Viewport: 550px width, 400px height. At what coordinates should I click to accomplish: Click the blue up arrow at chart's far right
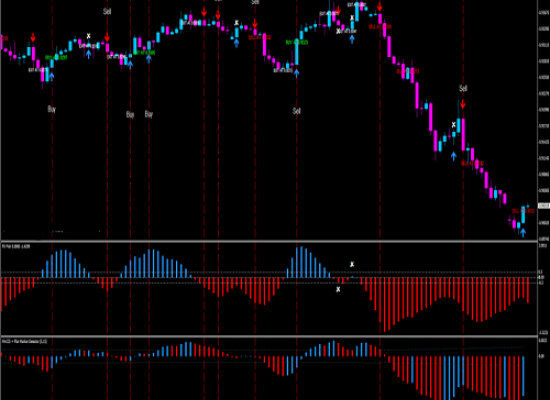[523, 233]
